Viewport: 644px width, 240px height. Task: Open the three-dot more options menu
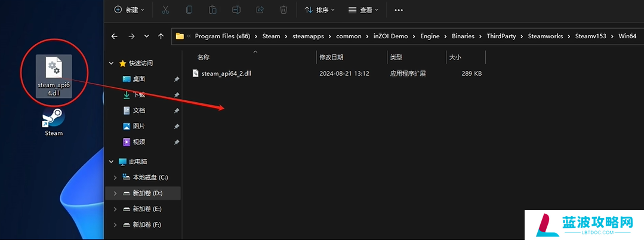click(398, 10)
